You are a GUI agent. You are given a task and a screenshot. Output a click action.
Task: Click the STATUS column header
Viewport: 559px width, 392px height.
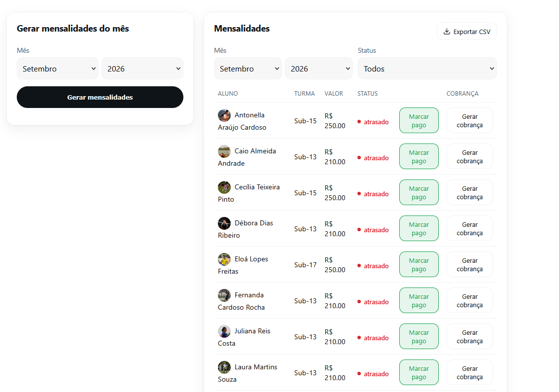(368, 94)
